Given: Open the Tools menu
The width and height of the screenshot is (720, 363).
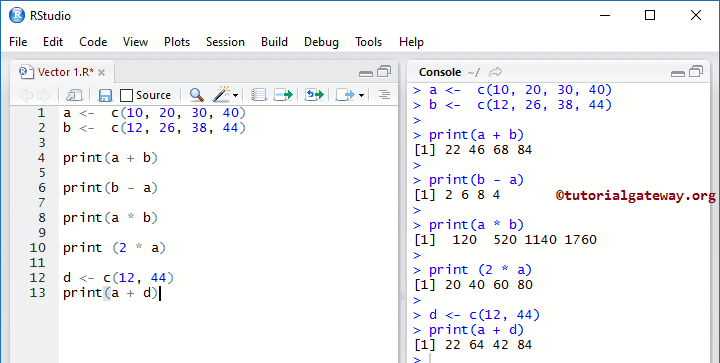Looking at the screenshot, I should click(x=368, y=42).
